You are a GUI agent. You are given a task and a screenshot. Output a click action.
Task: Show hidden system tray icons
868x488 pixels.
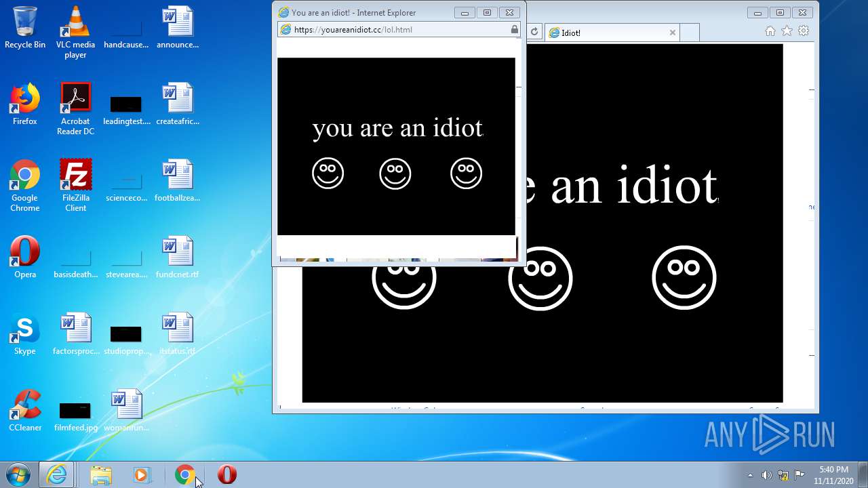pos(750,475)
